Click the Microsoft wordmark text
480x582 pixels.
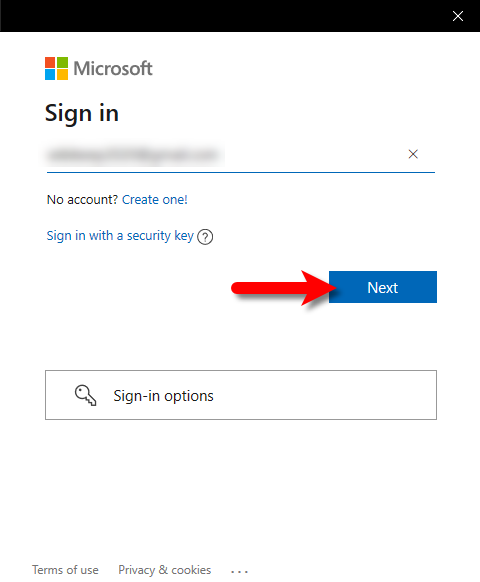point(113,68)
